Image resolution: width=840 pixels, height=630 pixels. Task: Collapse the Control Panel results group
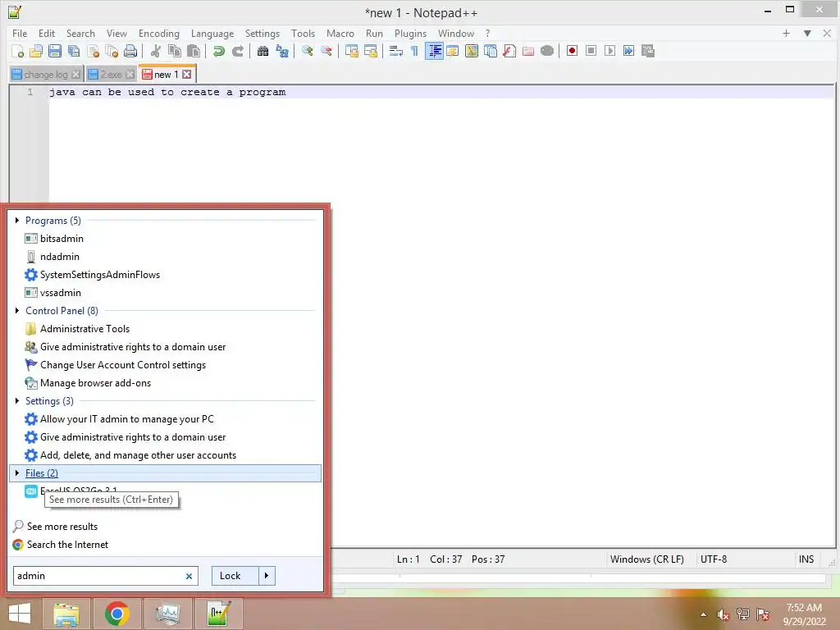point(17,311)
